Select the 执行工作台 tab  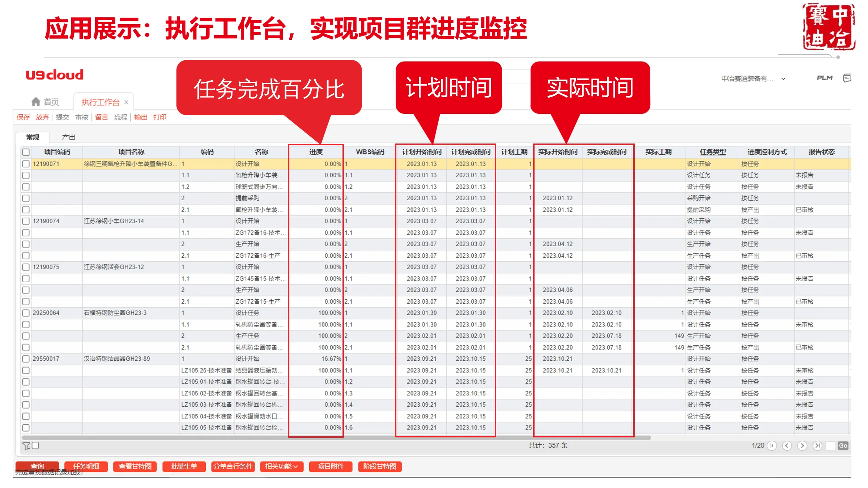[100, 102]
